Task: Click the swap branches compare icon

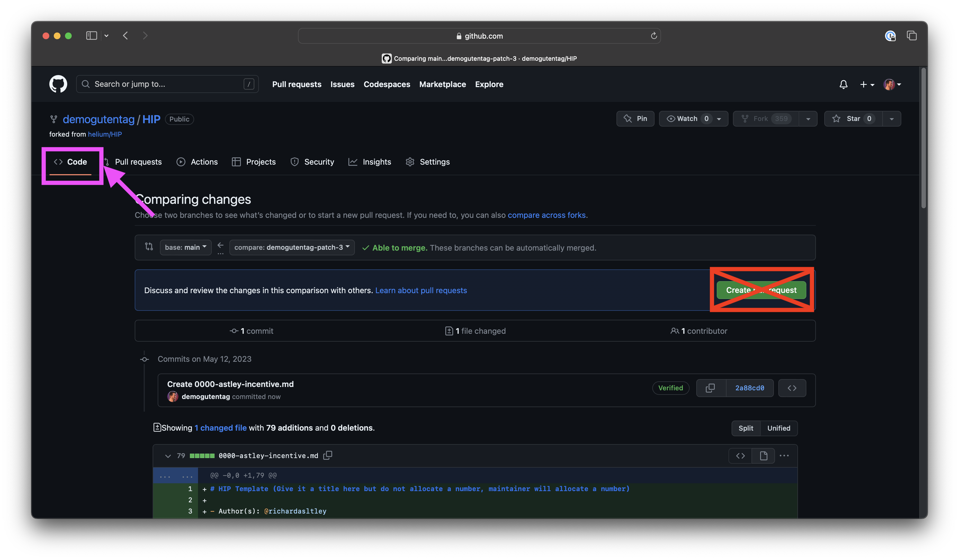Action: tap(149, 247)
